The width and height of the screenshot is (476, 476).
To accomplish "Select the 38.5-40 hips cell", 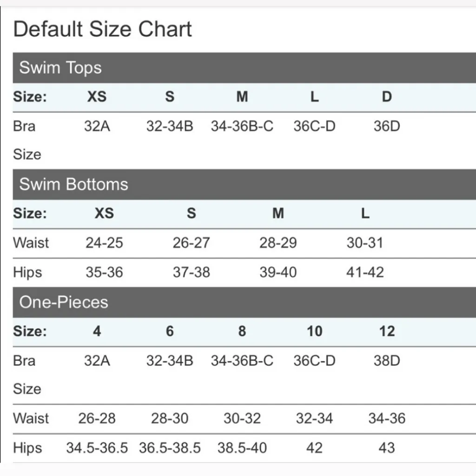I will pyautogui.click(x=242, y=448).
